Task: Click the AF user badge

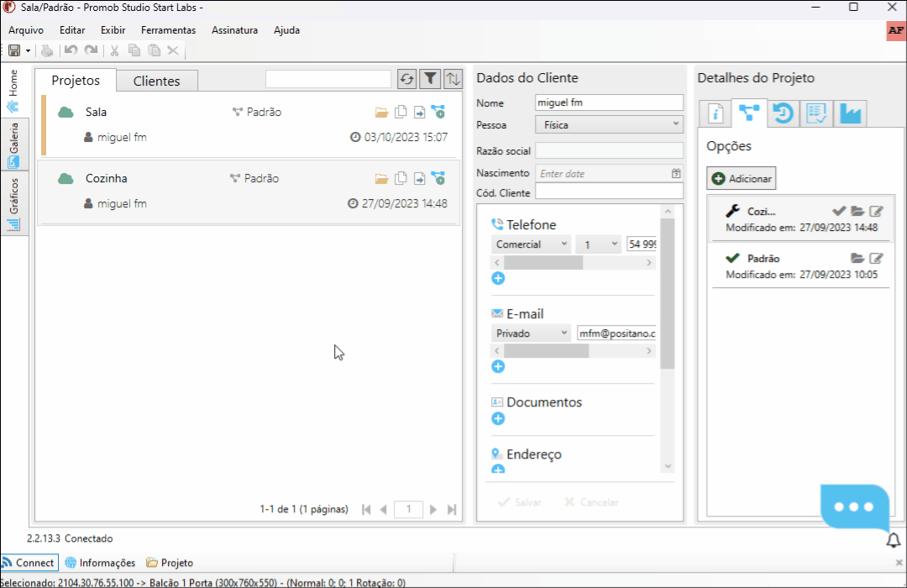Action: point(896,31)
